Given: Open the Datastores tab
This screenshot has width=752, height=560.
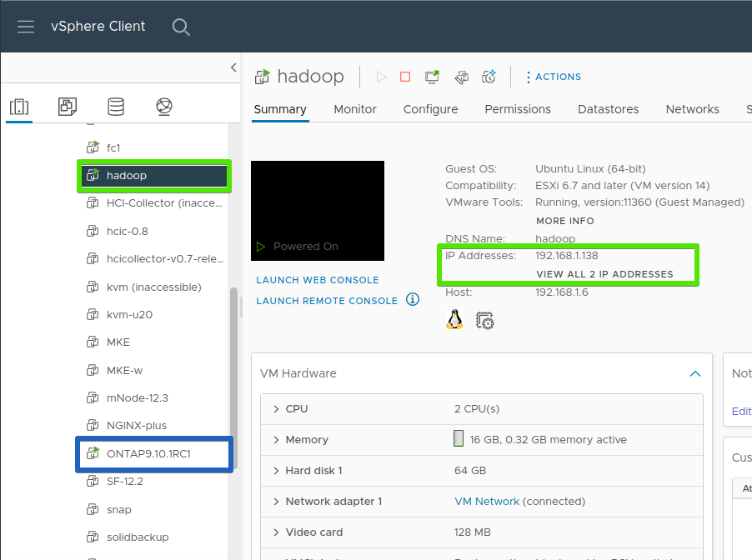Looking at the screenshot, I should pos(608,109).
